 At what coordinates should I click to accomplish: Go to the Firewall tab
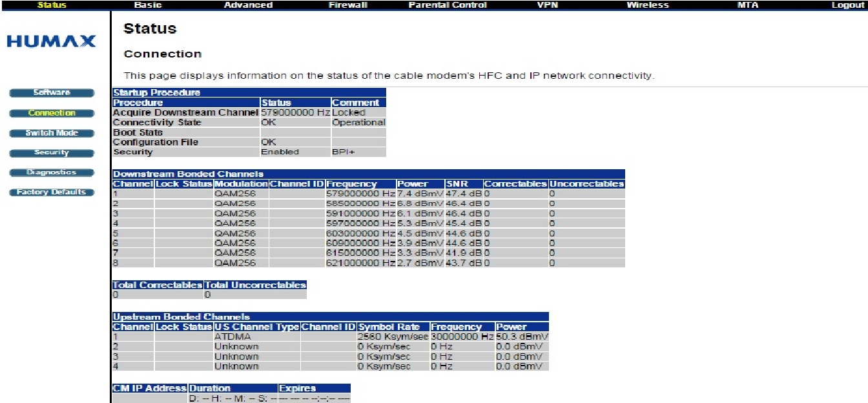[x=347, y=5]
